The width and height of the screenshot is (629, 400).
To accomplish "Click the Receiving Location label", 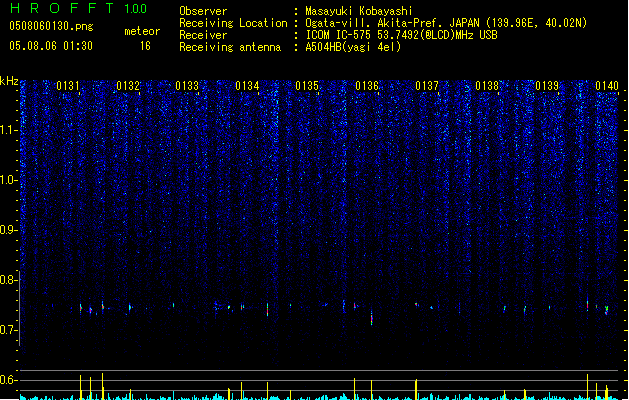I will tap(233, 23).
